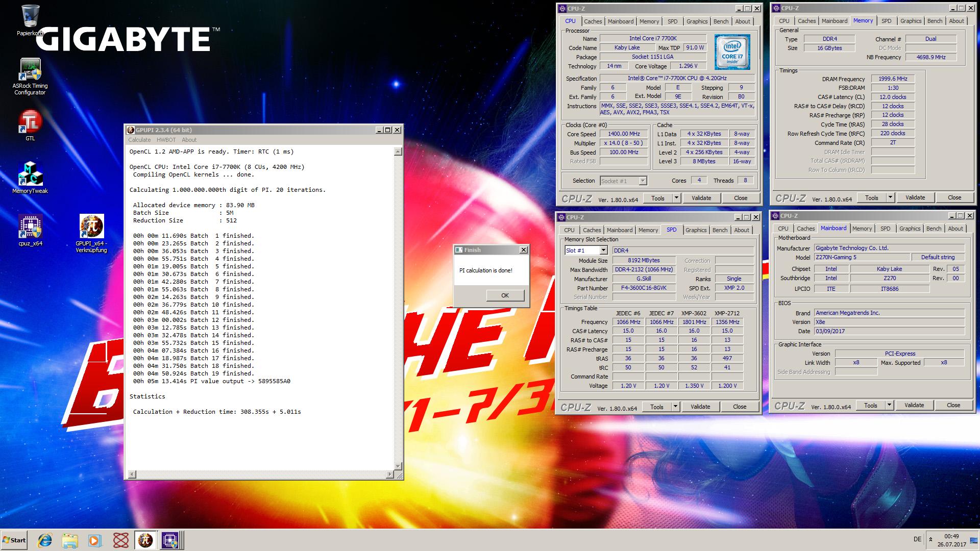
Task: Open the Papierkorb recycle bin icon
Action: 31,20
